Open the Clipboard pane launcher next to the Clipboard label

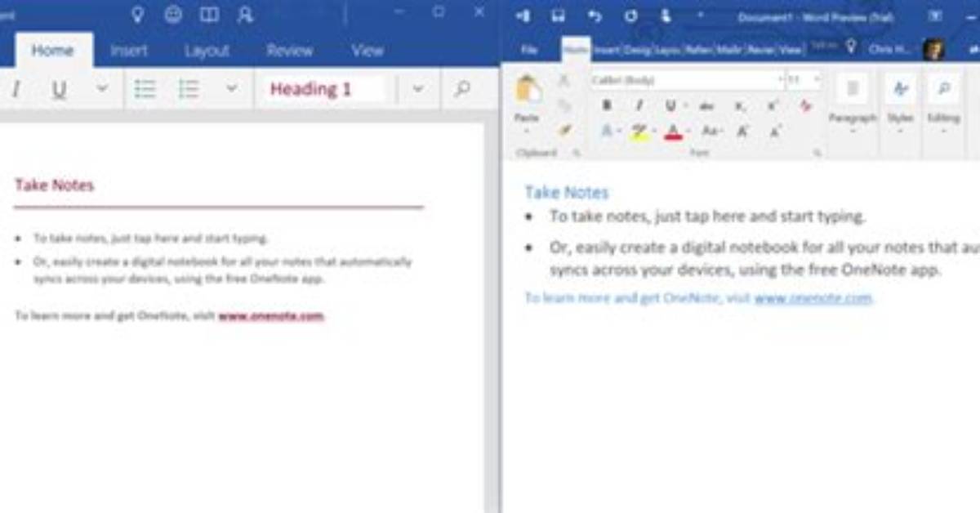pos(577,153)
